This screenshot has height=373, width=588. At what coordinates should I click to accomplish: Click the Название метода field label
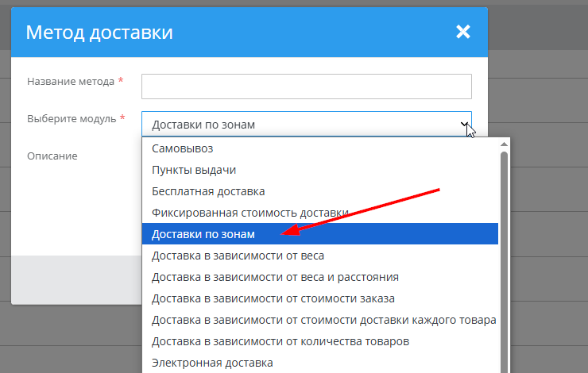[72, 81]
